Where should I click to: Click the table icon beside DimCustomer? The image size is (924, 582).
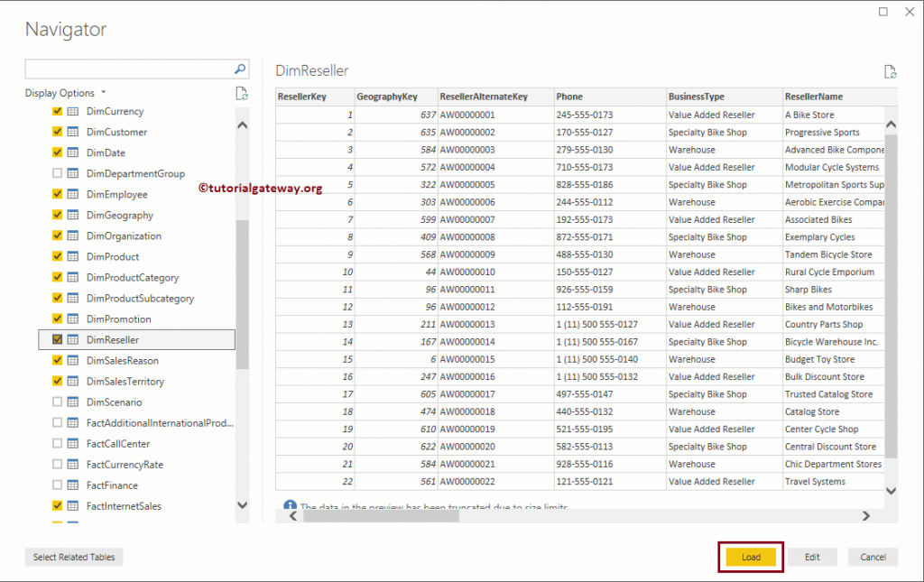(x=72, y=131)
